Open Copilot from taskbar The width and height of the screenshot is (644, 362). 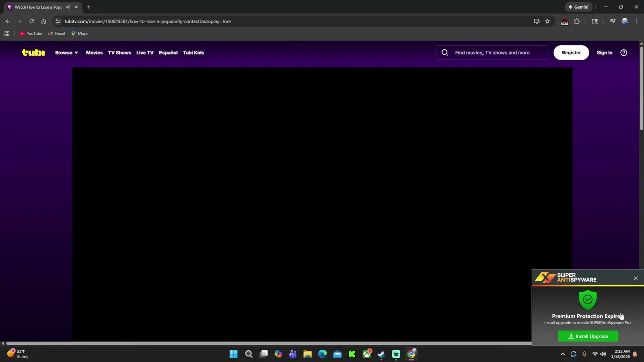coord(278,354)
